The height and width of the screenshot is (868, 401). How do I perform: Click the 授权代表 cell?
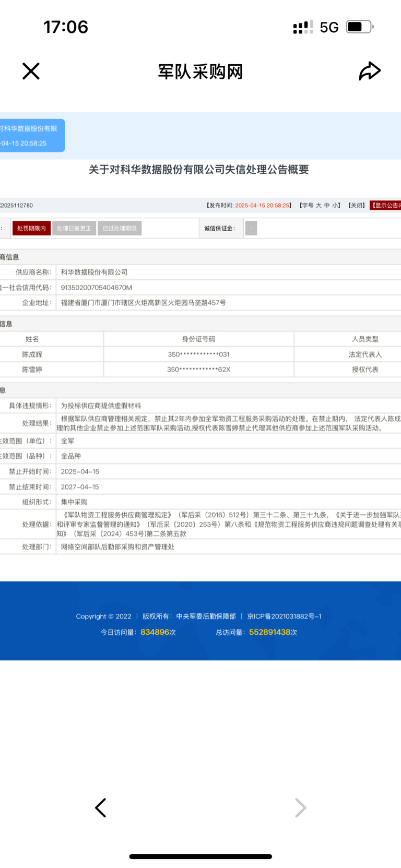[365, 370]
